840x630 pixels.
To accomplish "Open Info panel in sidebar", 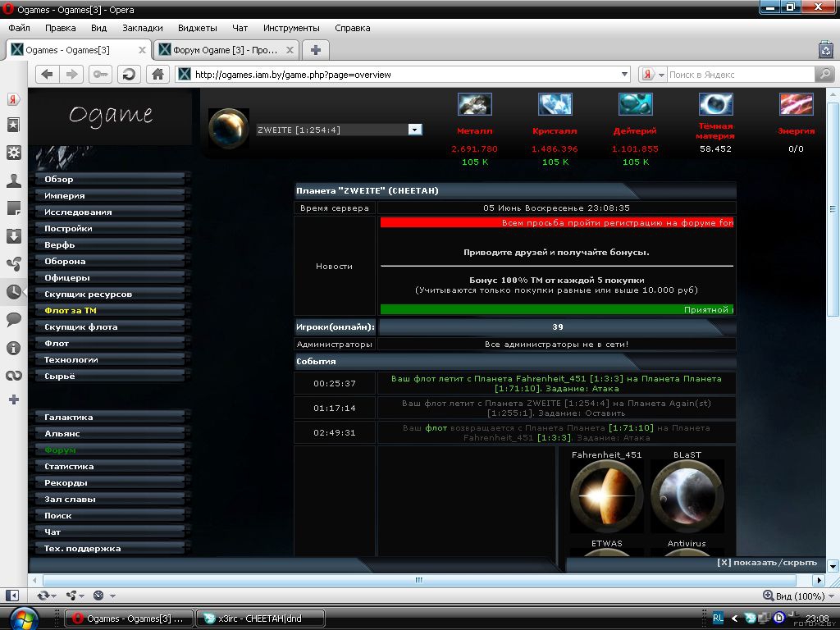I will point(13,348).
